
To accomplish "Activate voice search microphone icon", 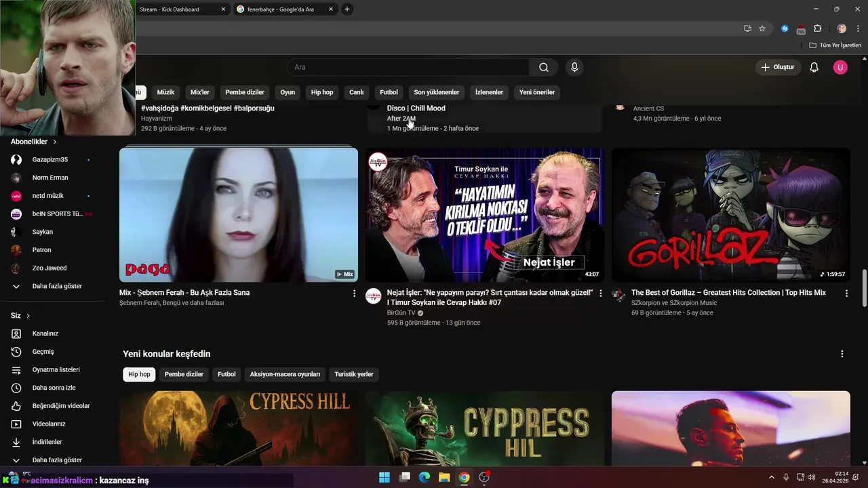I will (x=574, y=67).
